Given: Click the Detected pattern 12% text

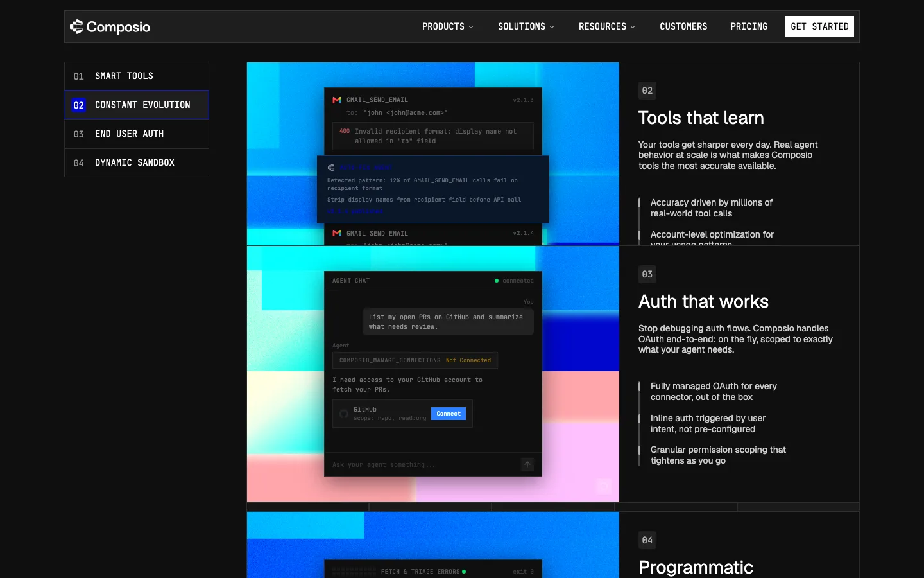Looking at the screenshot, I should click(x=422, y=184).
